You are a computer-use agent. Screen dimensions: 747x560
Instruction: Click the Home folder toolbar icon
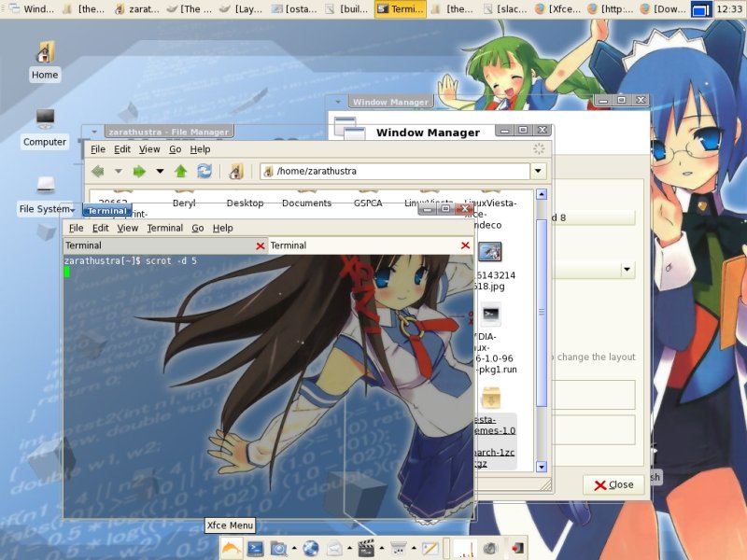(236, 172)
